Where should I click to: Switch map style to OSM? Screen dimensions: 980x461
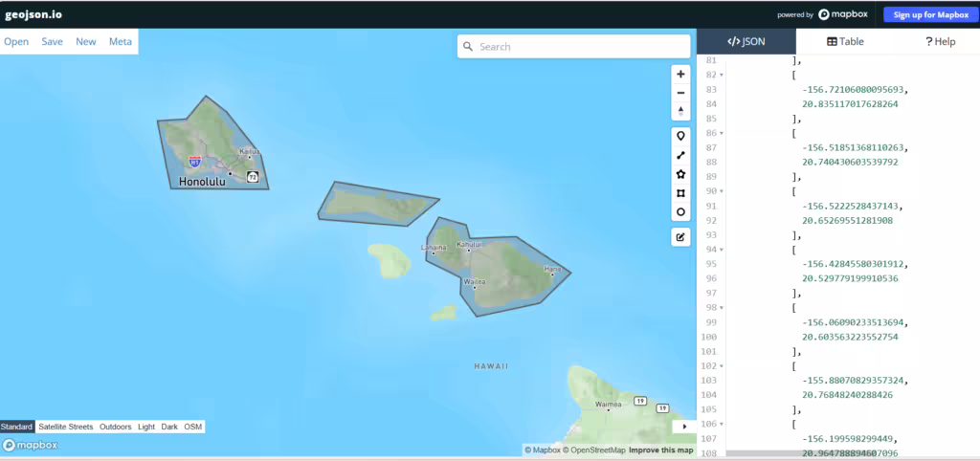(193, 427)
